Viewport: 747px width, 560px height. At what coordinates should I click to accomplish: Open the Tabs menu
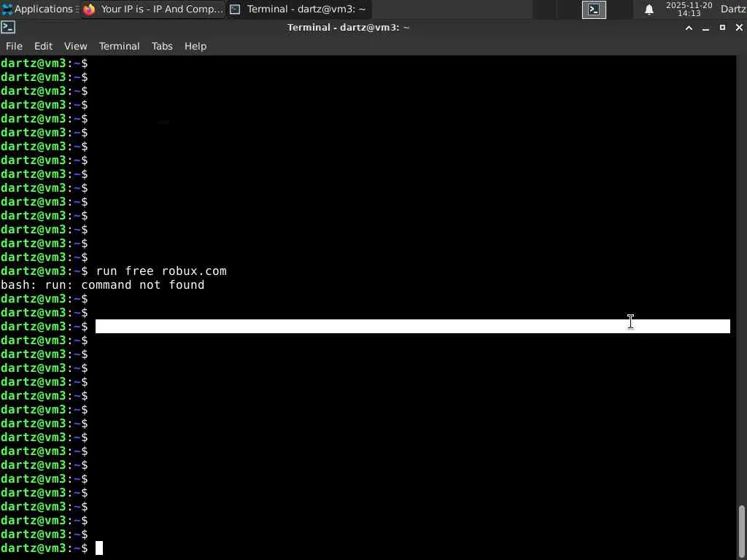[162, 46]
